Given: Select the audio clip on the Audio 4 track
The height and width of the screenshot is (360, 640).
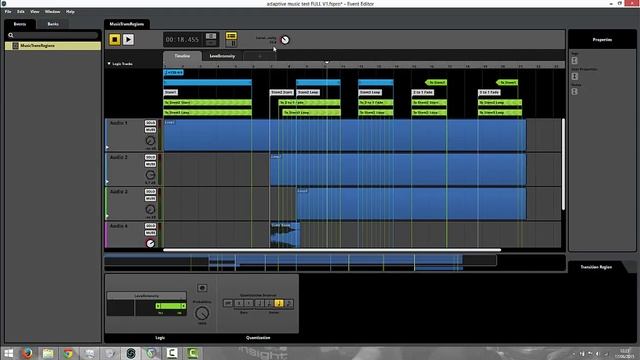Looking at the screenshot, I should (285, 235).
